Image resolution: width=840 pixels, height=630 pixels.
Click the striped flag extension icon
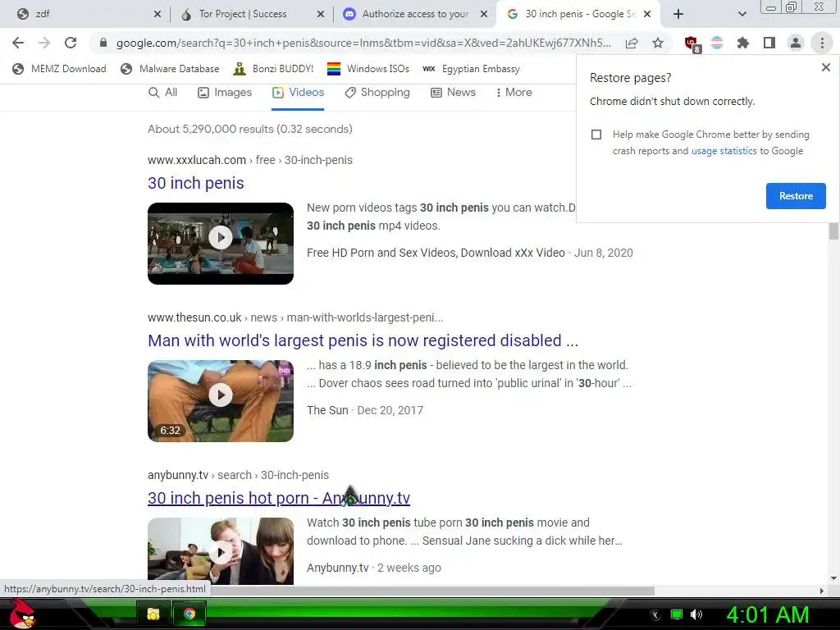click(717, 43)
